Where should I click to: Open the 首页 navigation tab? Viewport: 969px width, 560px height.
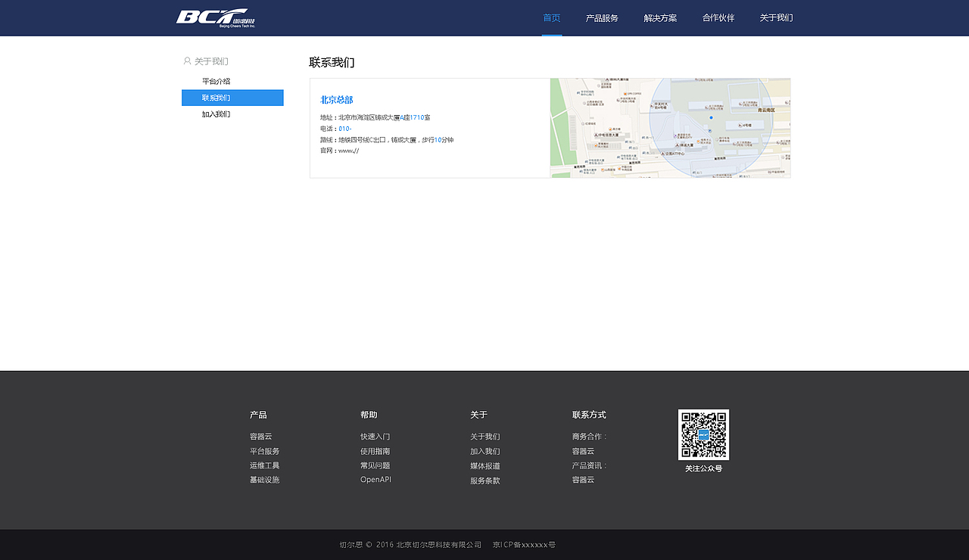[551, 17]
